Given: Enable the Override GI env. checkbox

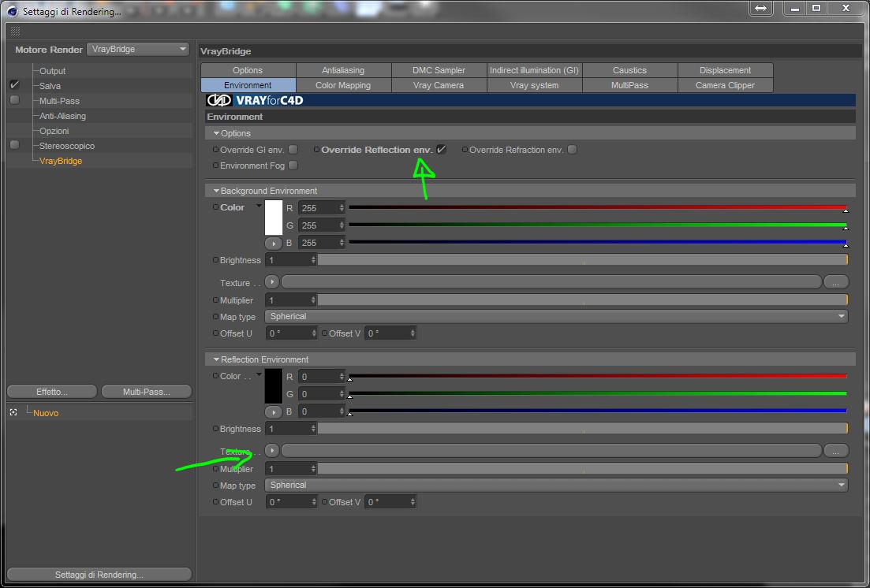Looking at the screenshot, I should pos(293,149).
